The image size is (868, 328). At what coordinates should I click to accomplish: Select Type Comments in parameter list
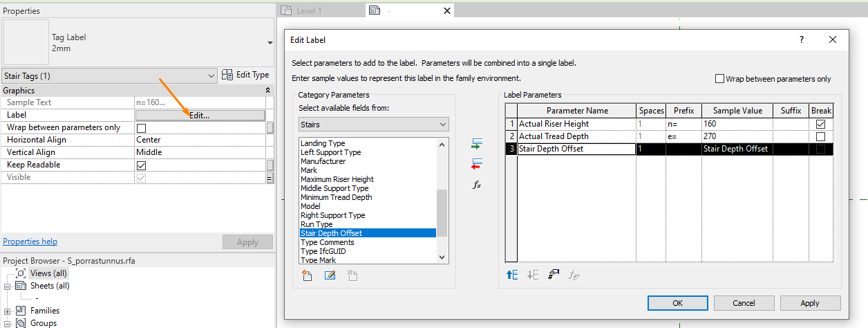[328, 242]
